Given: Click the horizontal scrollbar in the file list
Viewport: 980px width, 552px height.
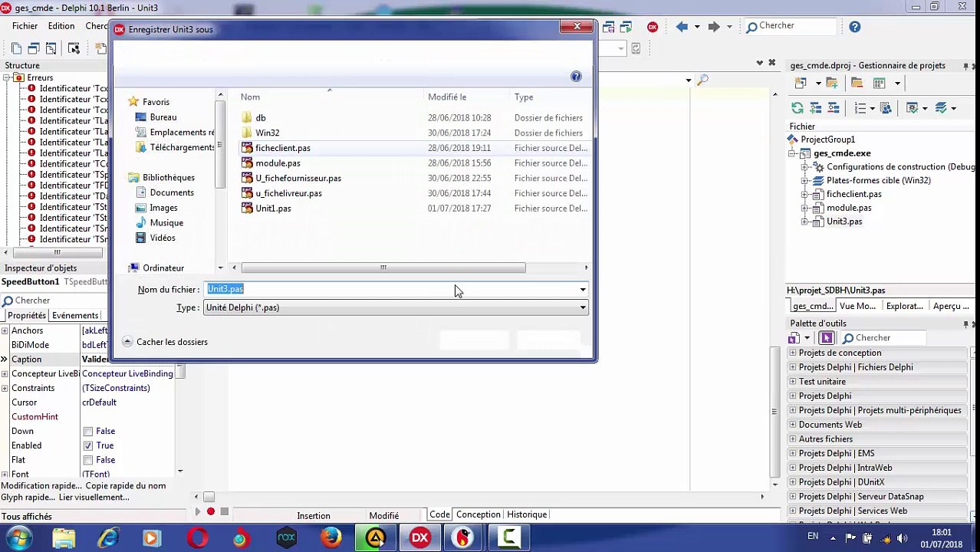Looking at the screenshot, I should tap(383, 268).
